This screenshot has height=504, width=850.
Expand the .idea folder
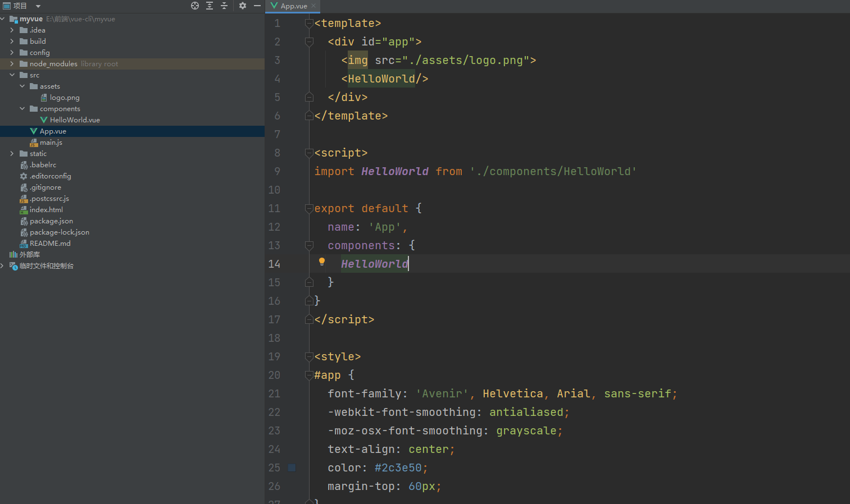12,30
